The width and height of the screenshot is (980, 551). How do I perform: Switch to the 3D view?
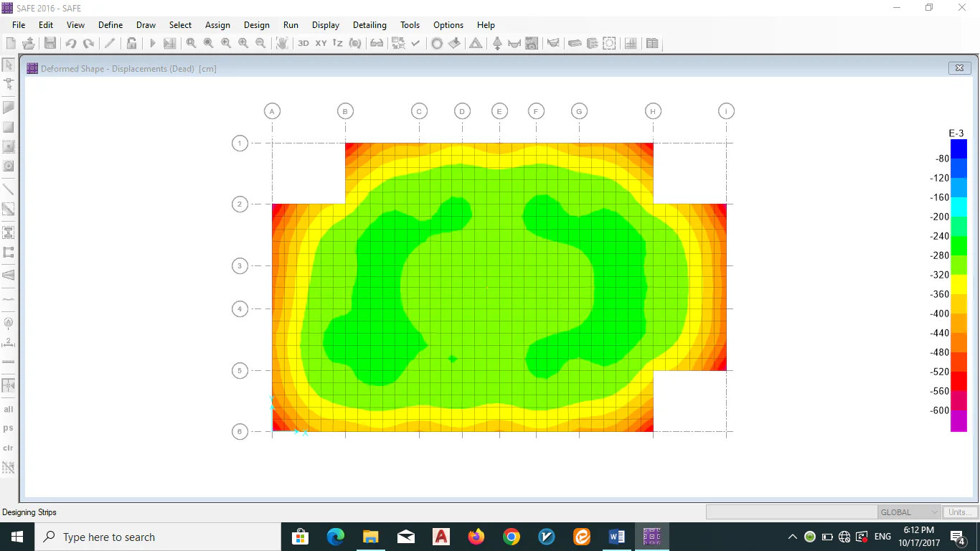[303, 44]
